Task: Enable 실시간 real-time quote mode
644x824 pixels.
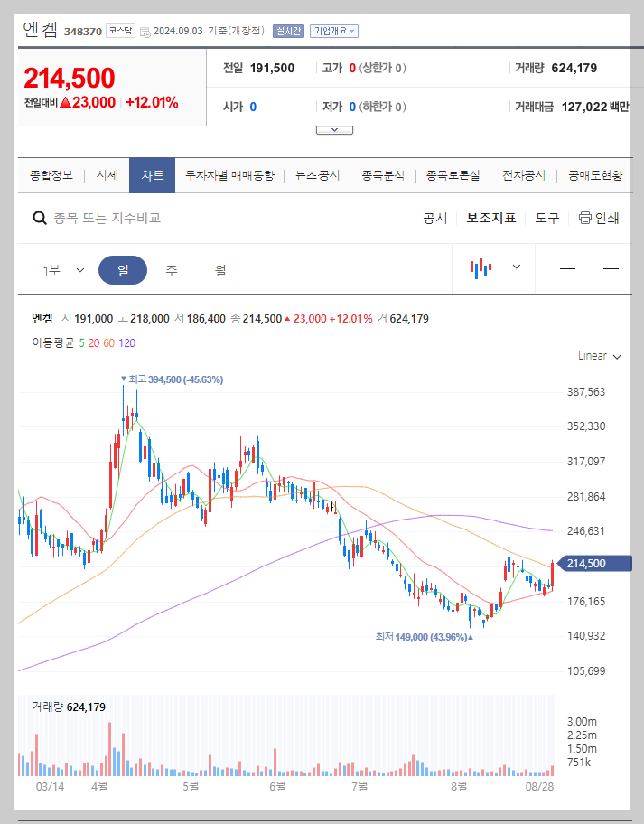Action: 287,29
